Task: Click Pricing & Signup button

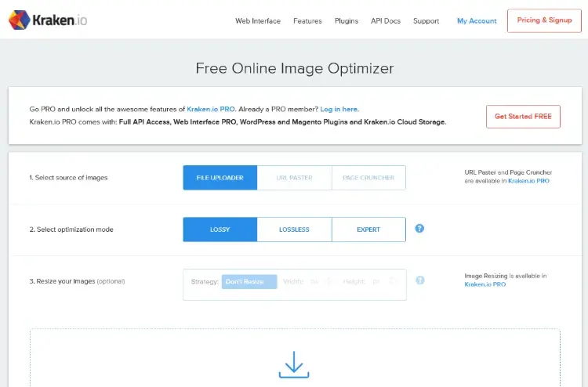Action: pyautogui.click(x=544, y=20)
